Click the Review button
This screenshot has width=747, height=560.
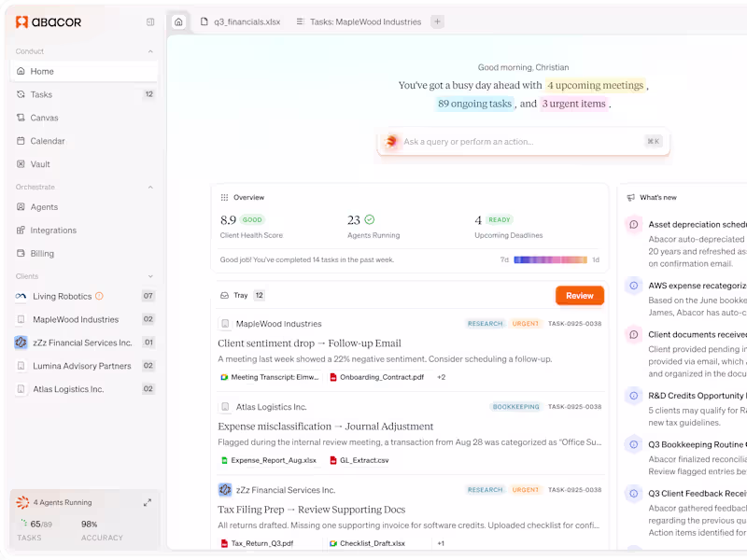coord(580,296)
